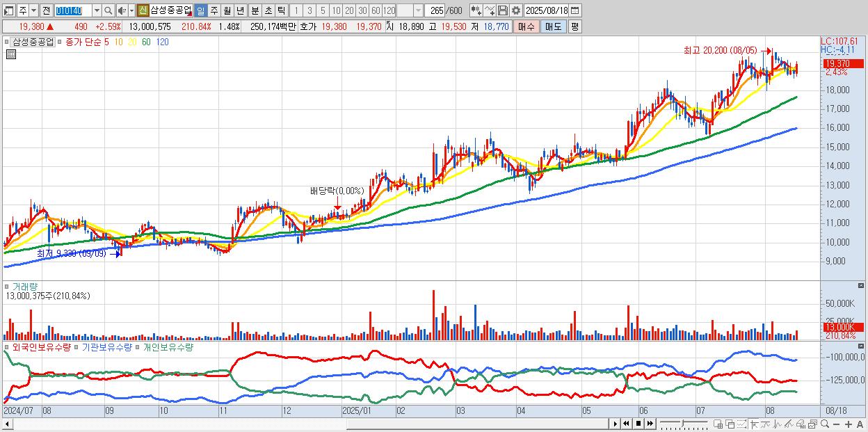
Task: Click the grid table icon below stock name
Action: [11, 54]
